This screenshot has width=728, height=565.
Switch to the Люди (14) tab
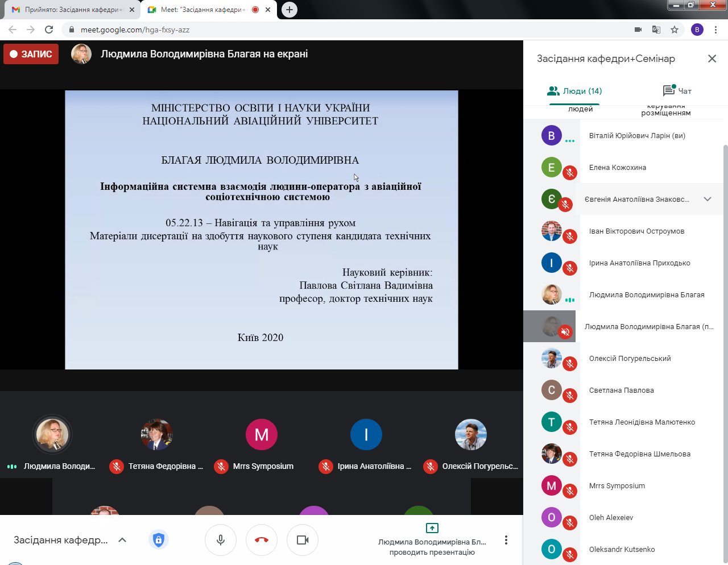pyautogui.click(x=574, y=91)
